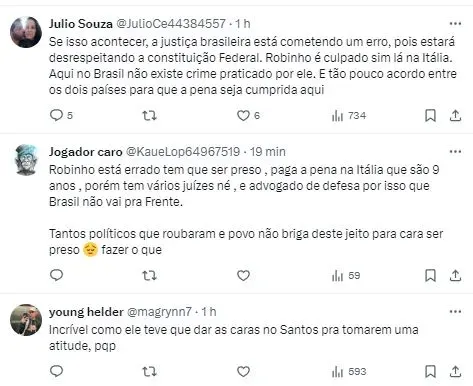Share Julio Souza's tweet
The image size is (473, 386).
point(455,116)
